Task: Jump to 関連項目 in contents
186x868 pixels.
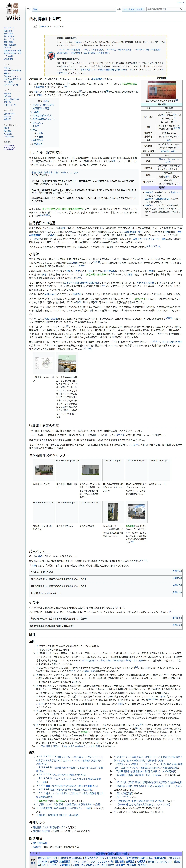Action: (x=38, y=144)
